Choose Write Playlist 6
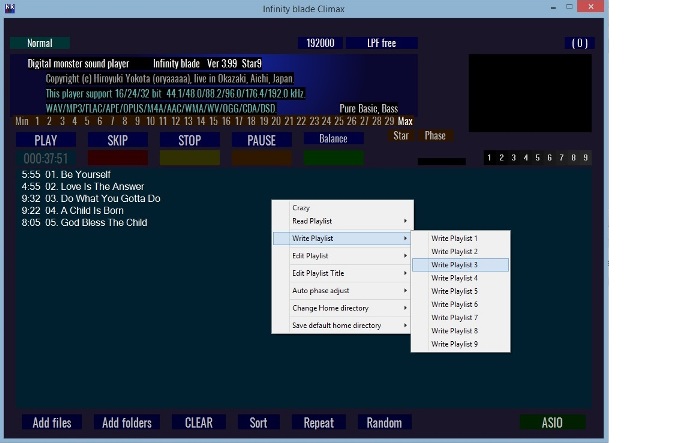The height and width of the screenshot is (443, 691). (461, 305)
